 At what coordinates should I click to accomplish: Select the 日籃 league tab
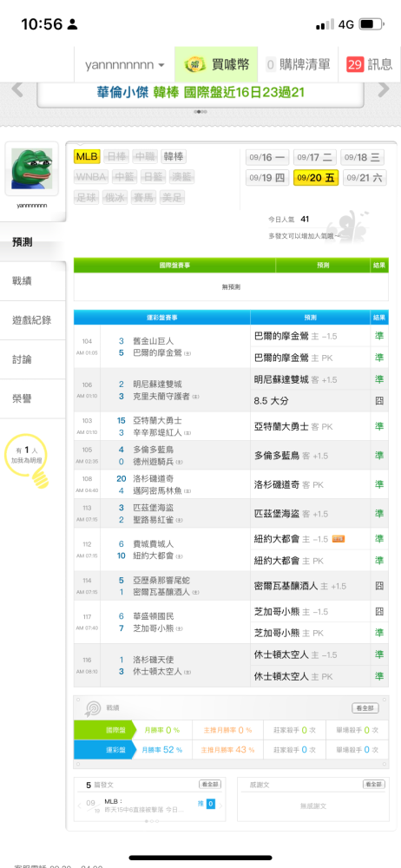pos(153,177)
